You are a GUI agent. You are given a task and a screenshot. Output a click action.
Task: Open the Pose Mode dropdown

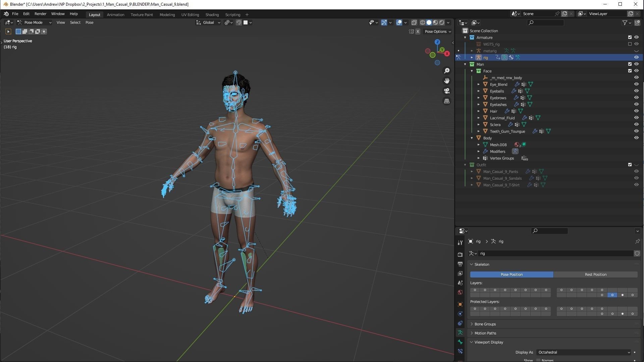point(35,22)
